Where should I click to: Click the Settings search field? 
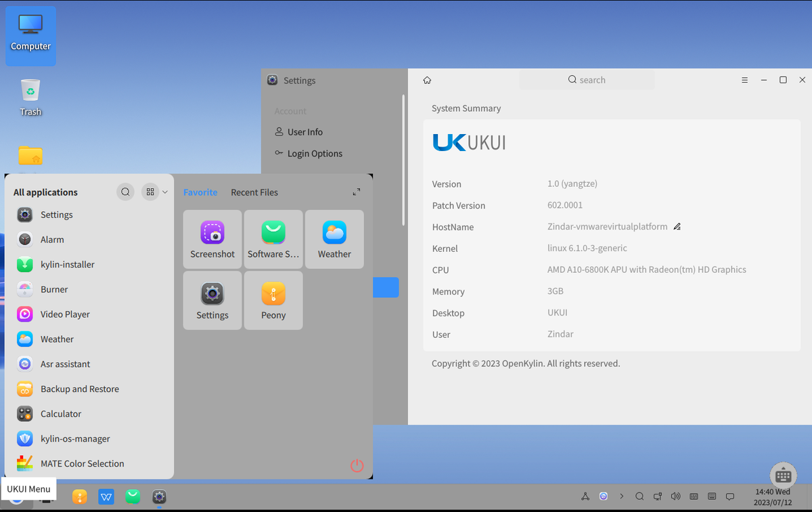pyautogui.click(x=587, y=80)
